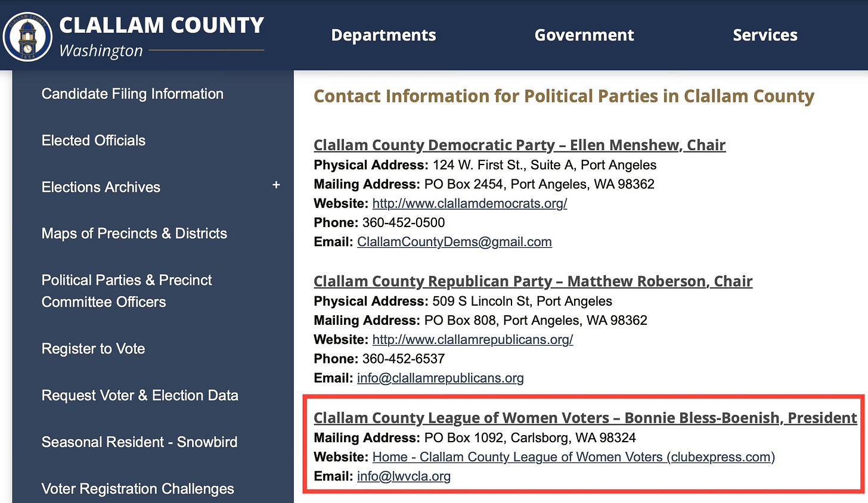Go to Register to Vote
Image resolution: width=868 pixels, height=503 pixels.
(x=93, y=349)
